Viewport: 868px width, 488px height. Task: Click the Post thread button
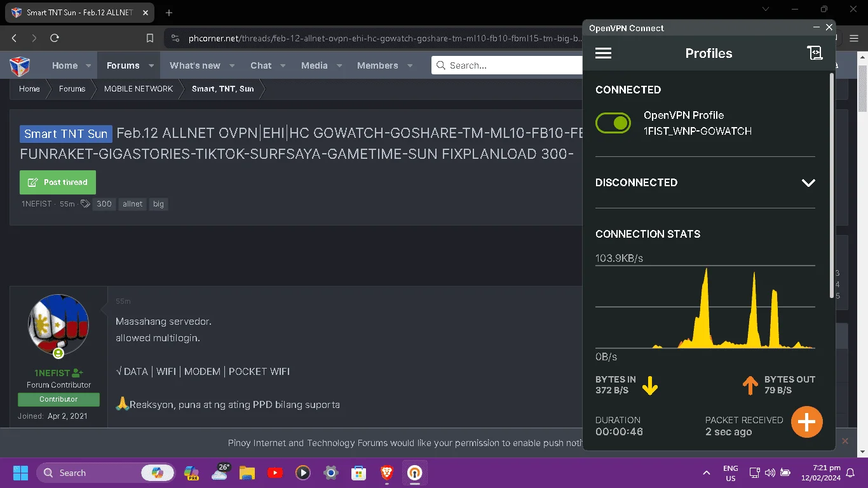coord(58,182)
